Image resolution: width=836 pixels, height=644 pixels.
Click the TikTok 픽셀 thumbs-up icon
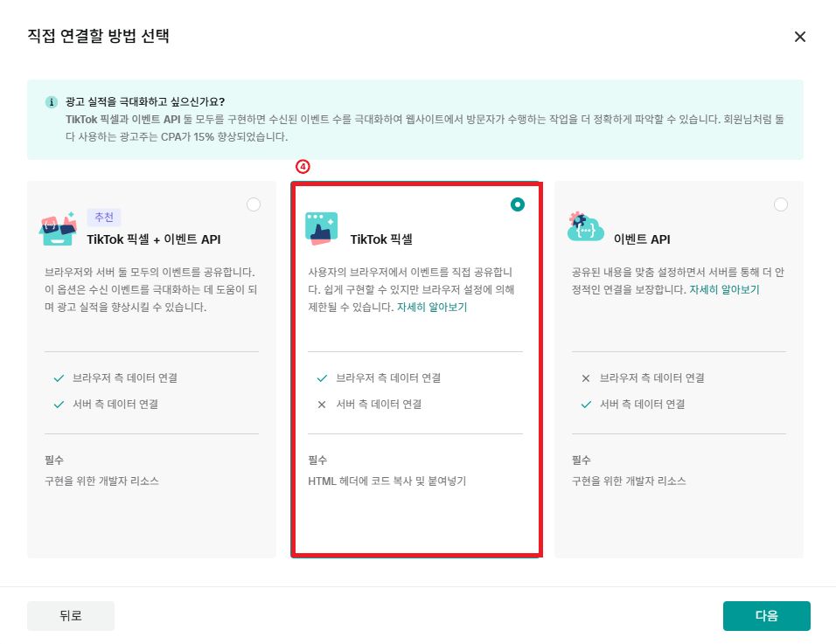(322, 229)
